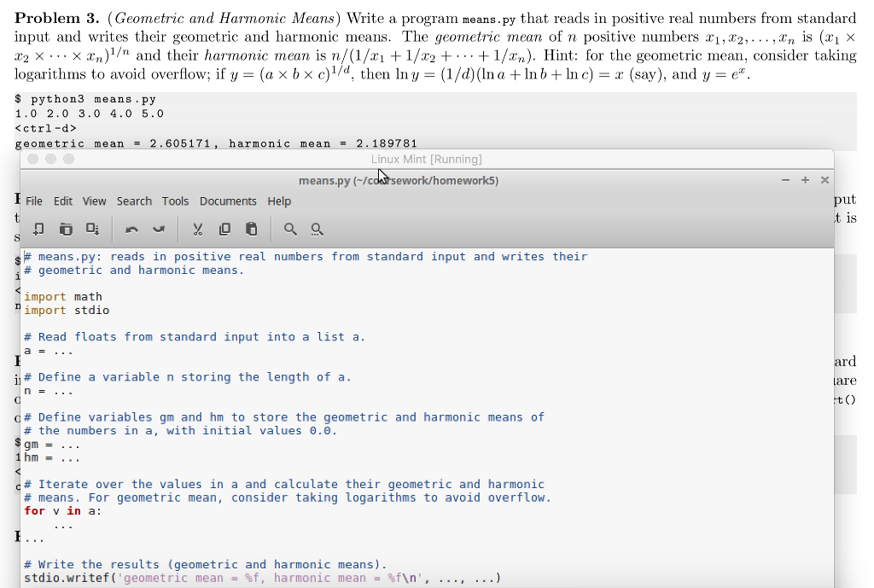Open Find and Replace tool

point(317,229)
